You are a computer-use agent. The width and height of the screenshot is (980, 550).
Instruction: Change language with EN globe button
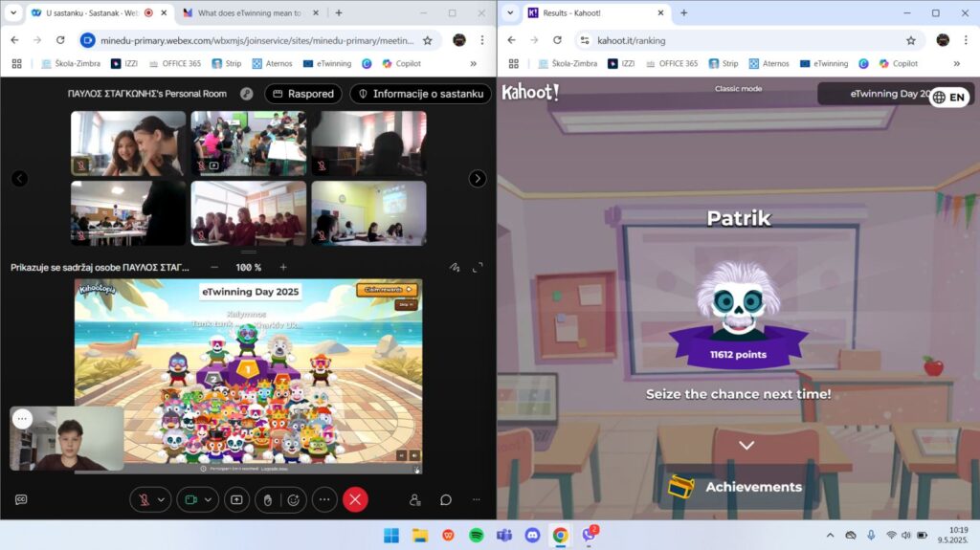point(948,97)
